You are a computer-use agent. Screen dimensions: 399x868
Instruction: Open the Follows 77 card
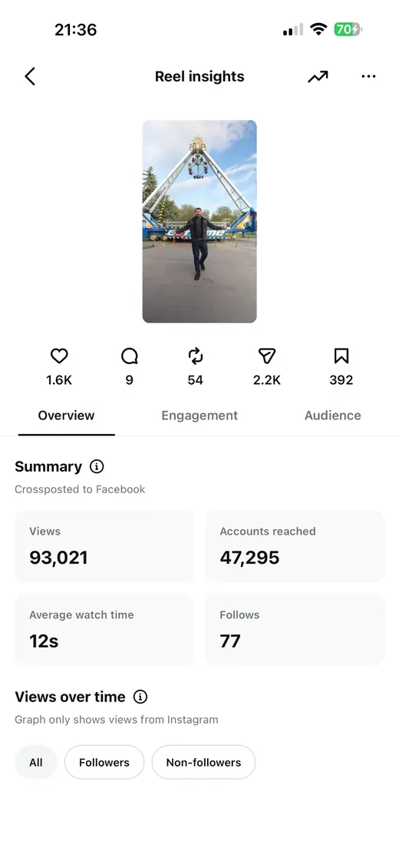click(x=295, y=630)
